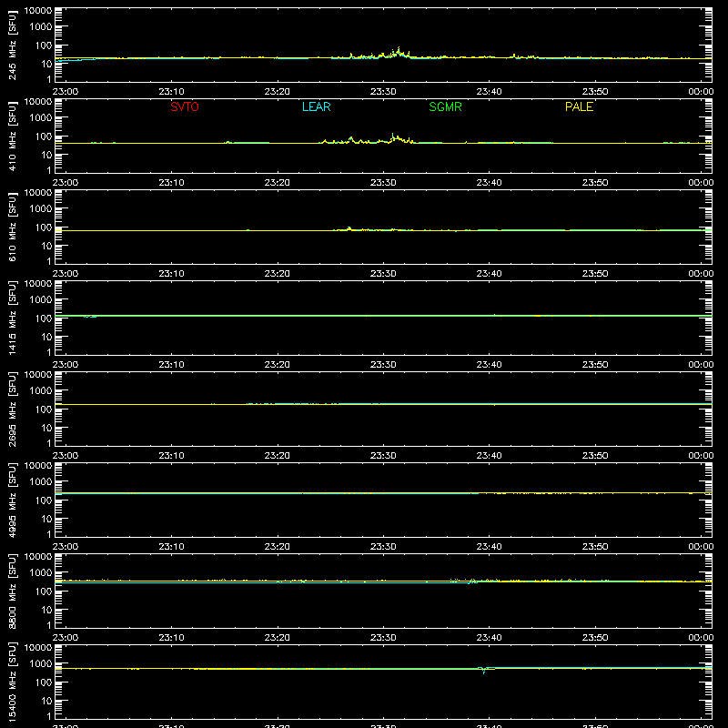Select the 1415 MHz [SFU] axis title
728x728 pixels.
click(x=13, y=318)
